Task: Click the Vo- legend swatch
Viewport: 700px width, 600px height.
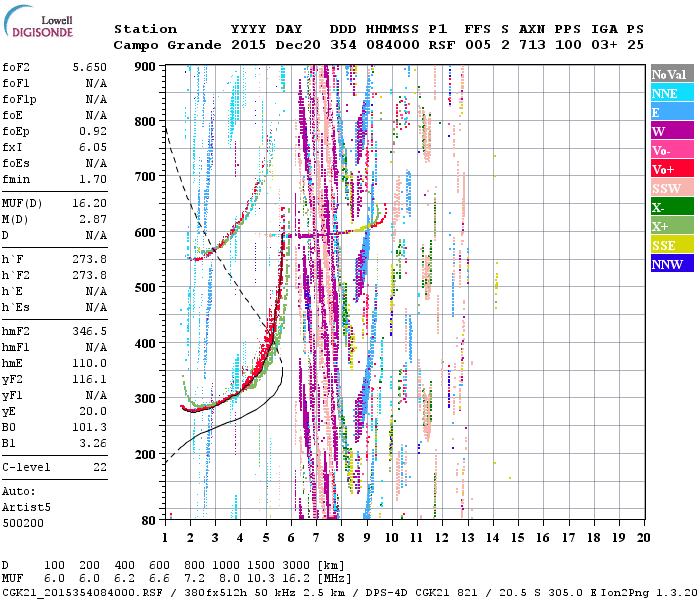Action: click(x=672, y=150)
